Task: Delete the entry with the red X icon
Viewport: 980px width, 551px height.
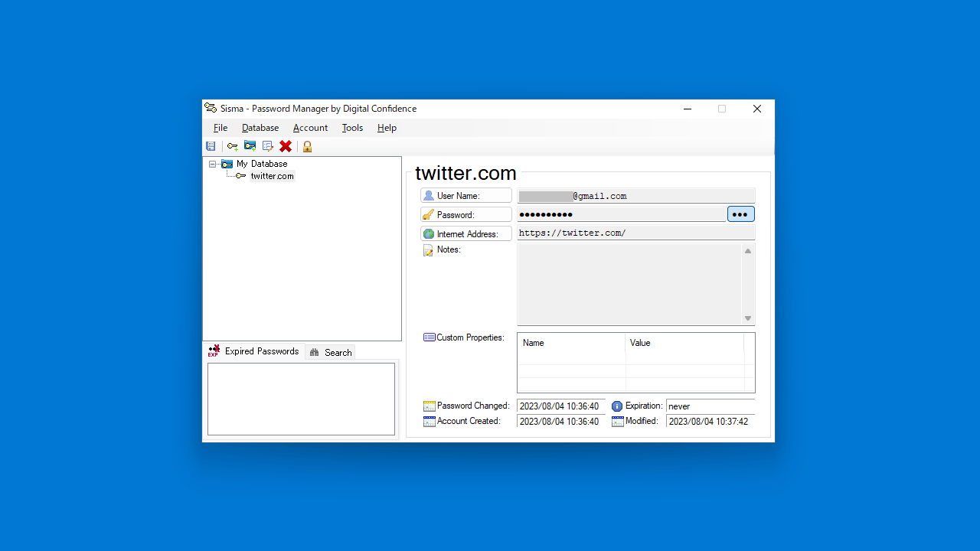Action: (x=286, y=146)
